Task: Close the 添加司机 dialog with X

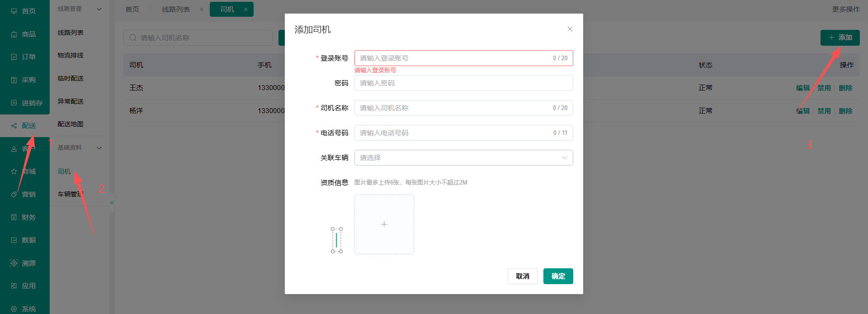Action: [570, 29]
